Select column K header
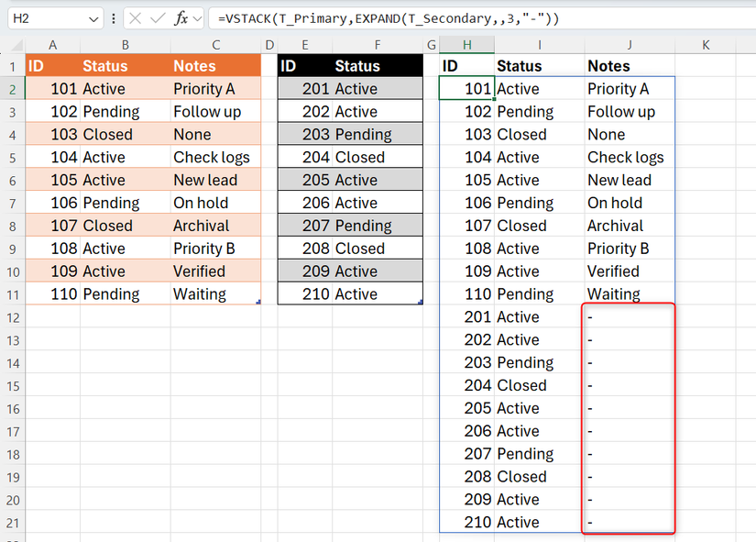Image resolution: width=756 pixels, height=542 pixels. (706, 45)
